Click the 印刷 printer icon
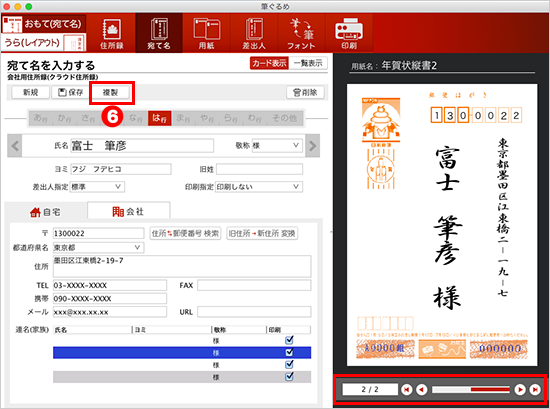This screenshot has width=550, height=409. click(349, 33)
